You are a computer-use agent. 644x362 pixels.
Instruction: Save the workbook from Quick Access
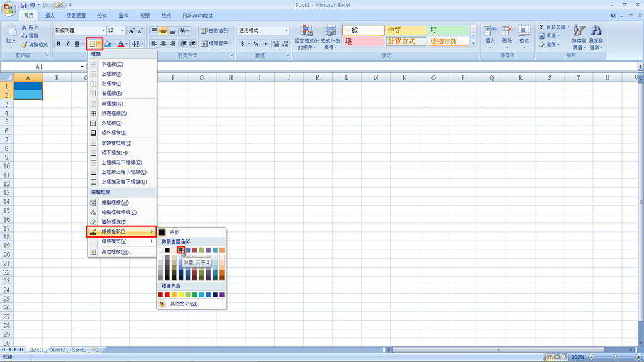click(x=24, y=5)
